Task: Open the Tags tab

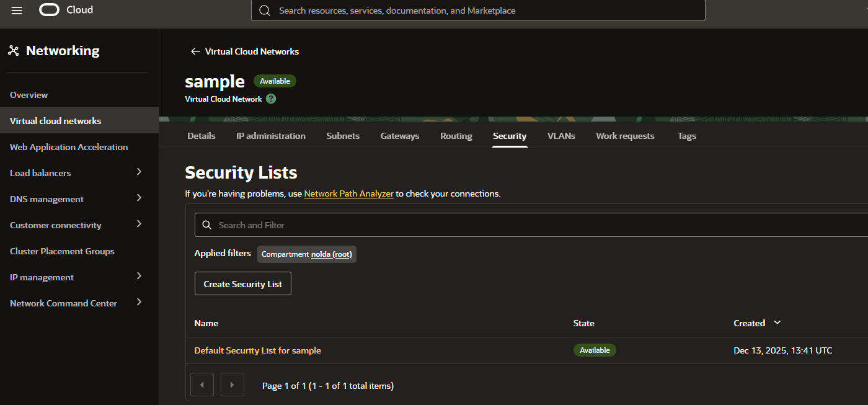Action: coord(687,136)
